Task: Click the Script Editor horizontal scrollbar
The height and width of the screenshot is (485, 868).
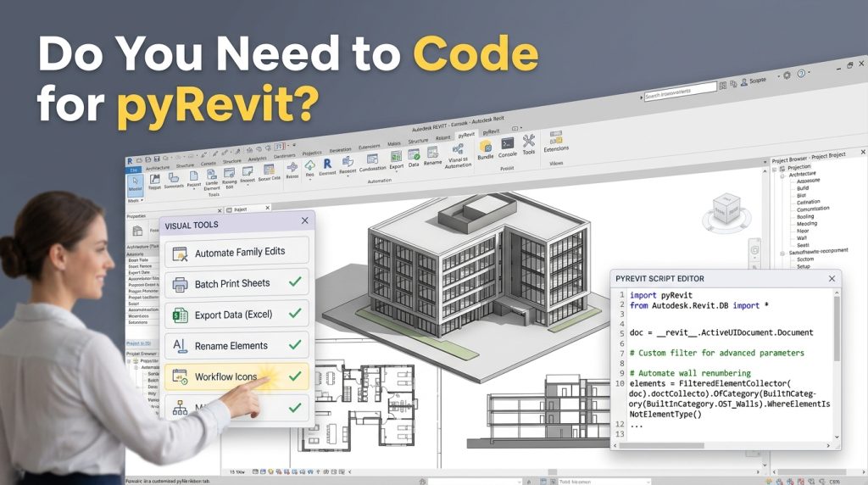Action: pyautogui.click(x=662, y=445)
